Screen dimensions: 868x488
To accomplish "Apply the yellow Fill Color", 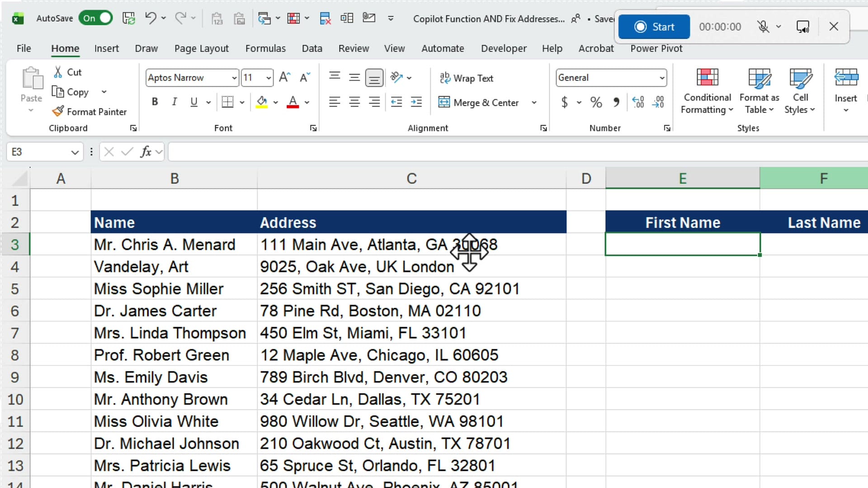I will (262, 102).
